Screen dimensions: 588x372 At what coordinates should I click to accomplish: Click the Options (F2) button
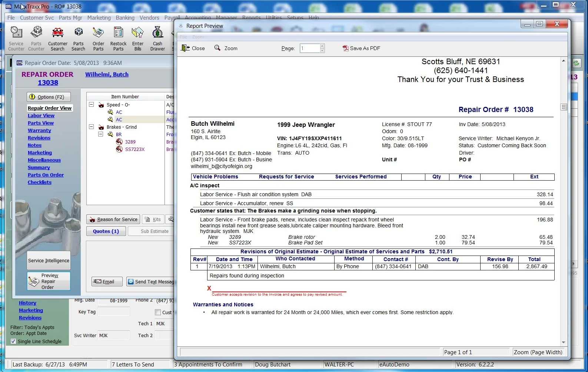click(49, 97)
